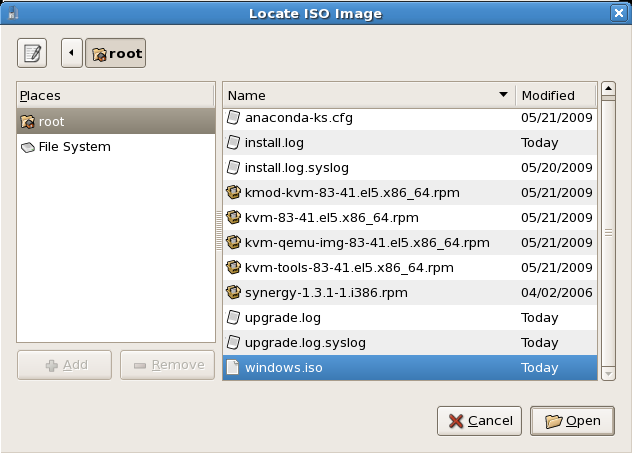Click the 05/20/2009 date for install.log.syslog
Viewport: 632px width, 453px height.
[x=557, y=168]
